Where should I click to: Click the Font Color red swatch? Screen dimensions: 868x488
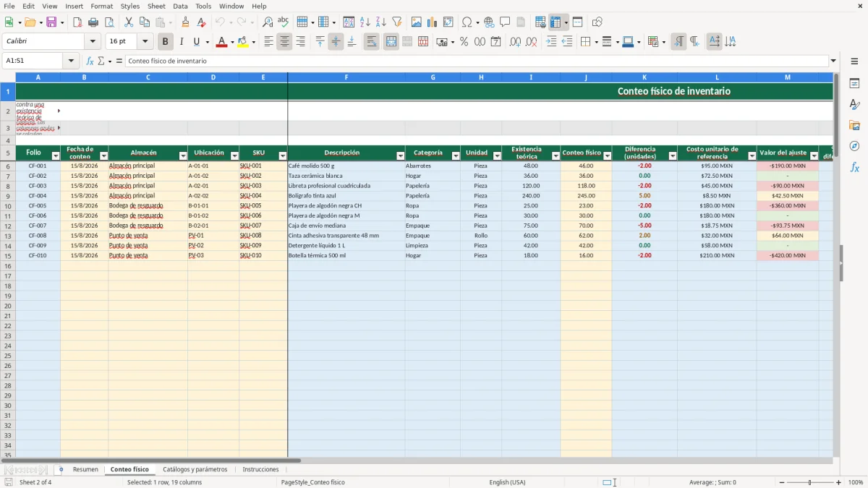coord(221,42)
